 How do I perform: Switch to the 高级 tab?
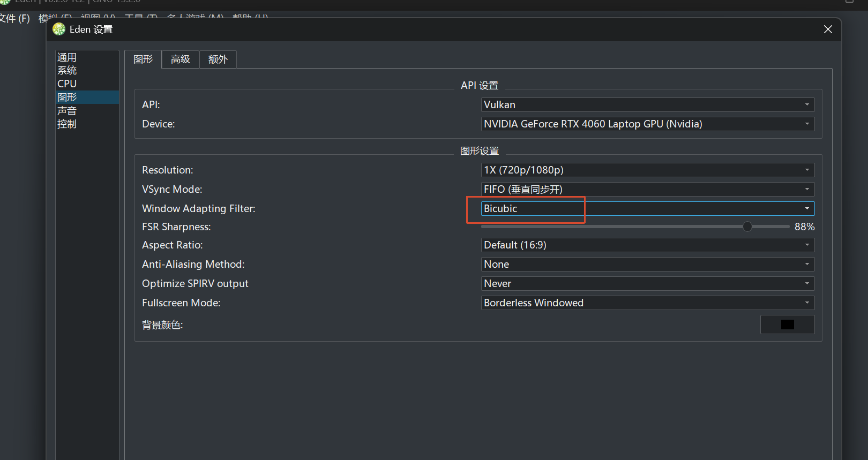click(181, 59)
